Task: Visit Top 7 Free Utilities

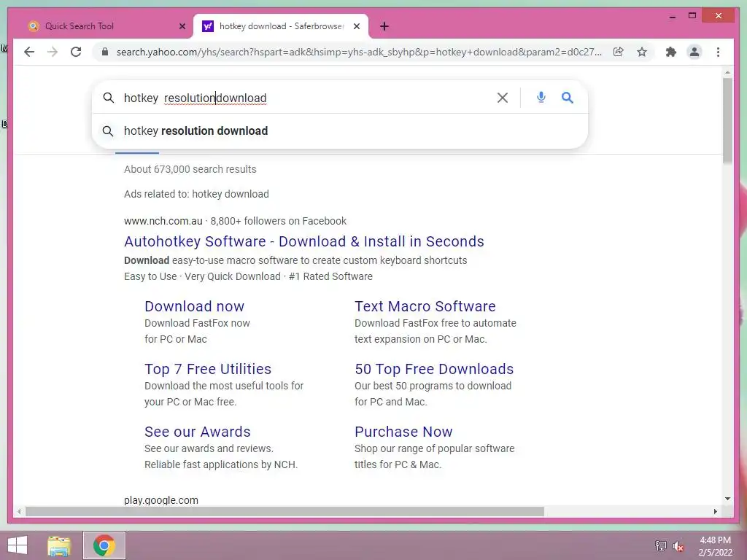Action: click(208, 369)
